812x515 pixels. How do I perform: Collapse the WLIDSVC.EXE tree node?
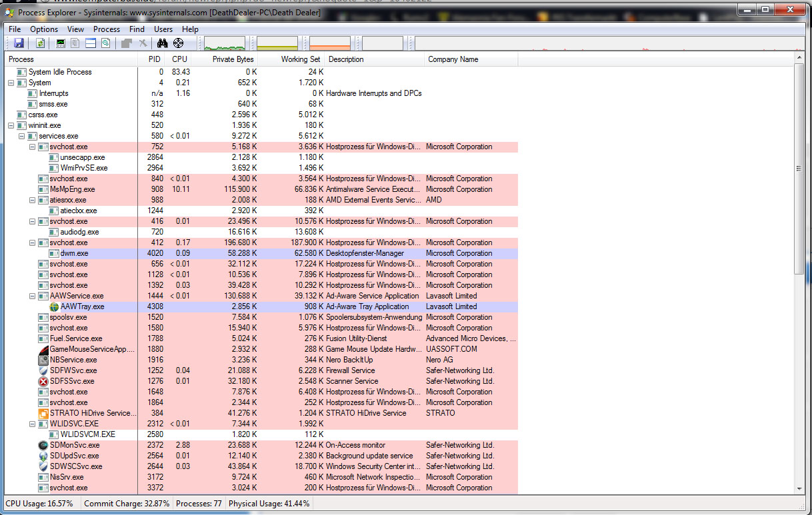tap(32, 424)
